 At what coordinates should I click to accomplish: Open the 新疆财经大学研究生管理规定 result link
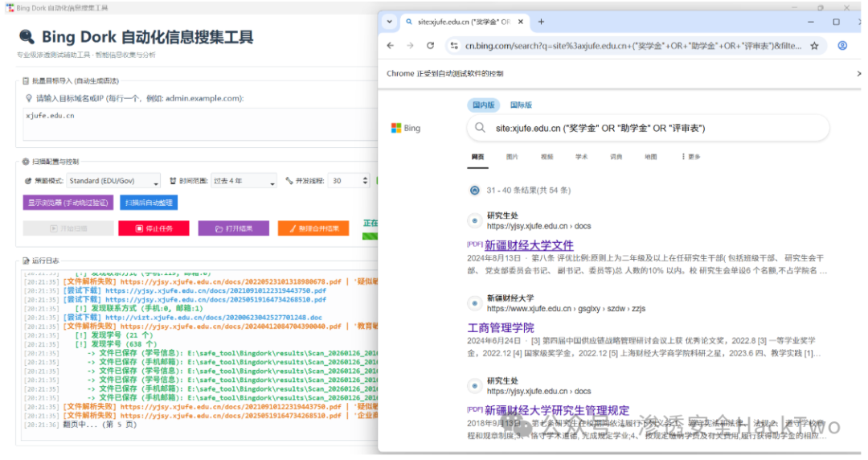click(x=557, y=410)
